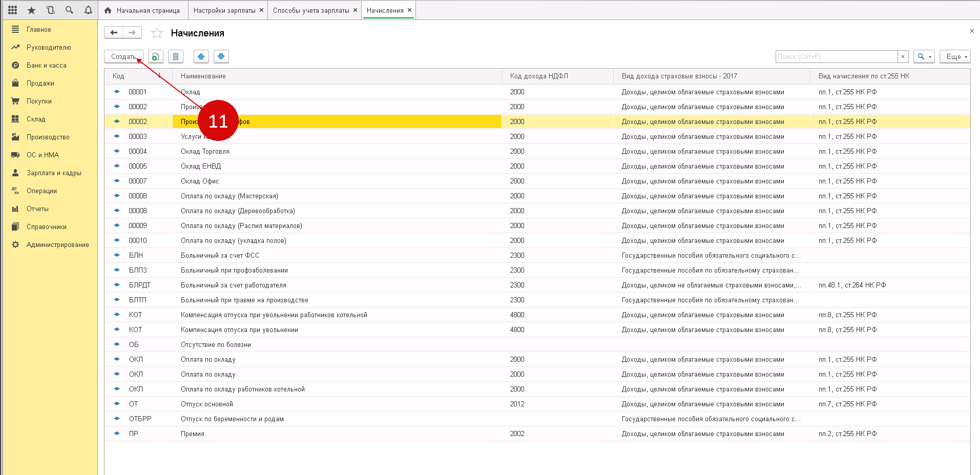Open notifications bell icon
The width and height of the screenshot is (980, 475).
88,10
